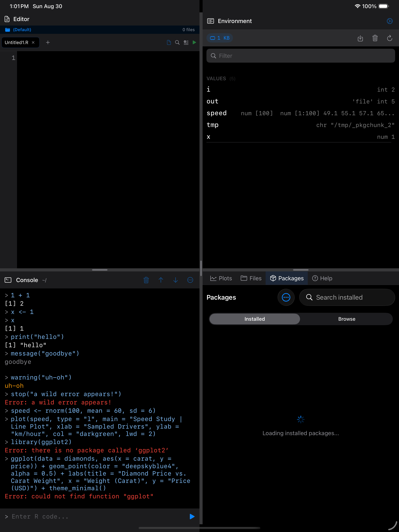
Task: Click editor line number 1
Action: (14, 58)
